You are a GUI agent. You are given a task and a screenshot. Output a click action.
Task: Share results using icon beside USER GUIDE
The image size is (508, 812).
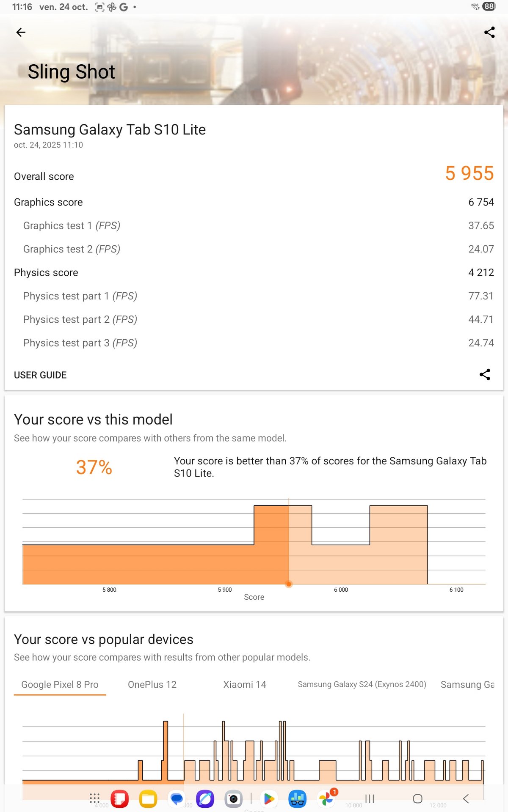(x=485, y=375)
